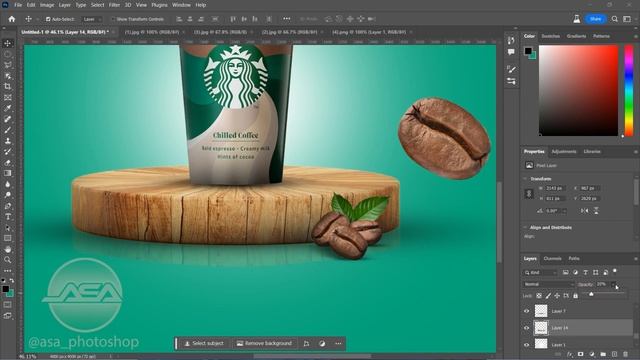Open the Opacity dropdown arrow

click(x=613, y=284)
